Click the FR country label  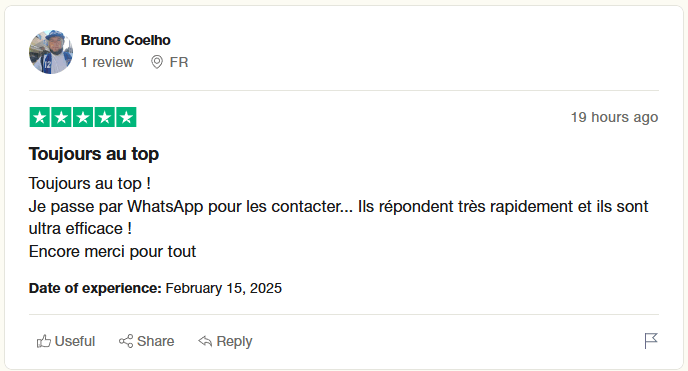click(x=179, y=62)
